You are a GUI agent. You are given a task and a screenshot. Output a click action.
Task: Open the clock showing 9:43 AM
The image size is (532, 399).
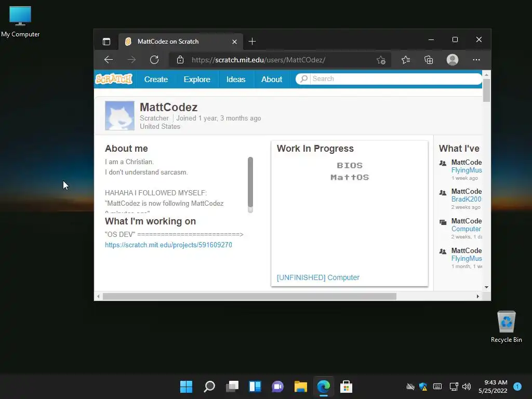pos(493,387)
